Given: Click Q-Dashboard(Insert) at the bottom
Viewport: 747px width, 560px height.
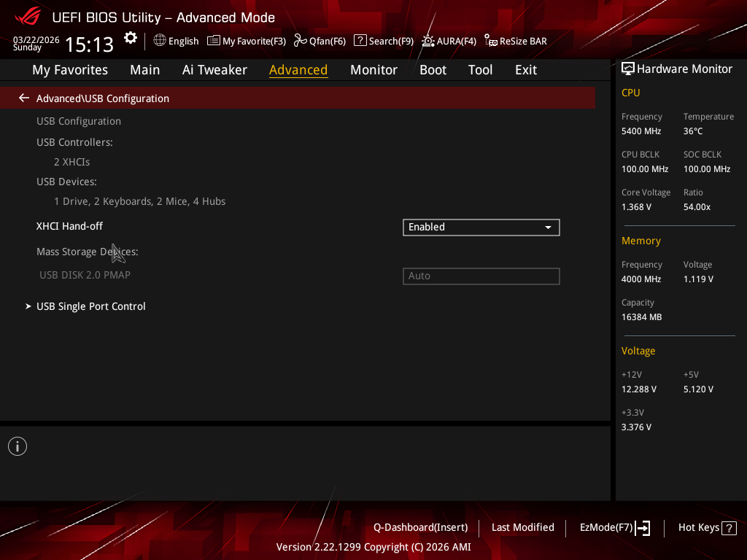Looking at the screenshot, I should pos(421,528).
